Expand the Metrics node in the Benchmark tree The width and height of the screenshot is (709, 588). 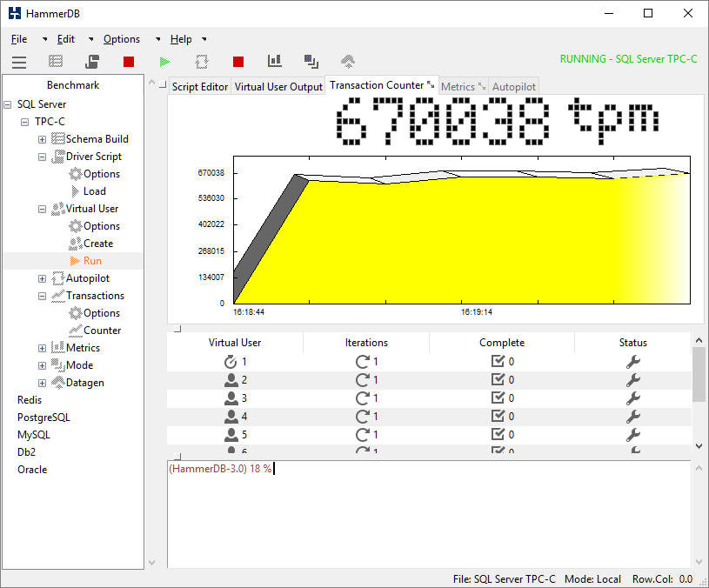(43, 348)
